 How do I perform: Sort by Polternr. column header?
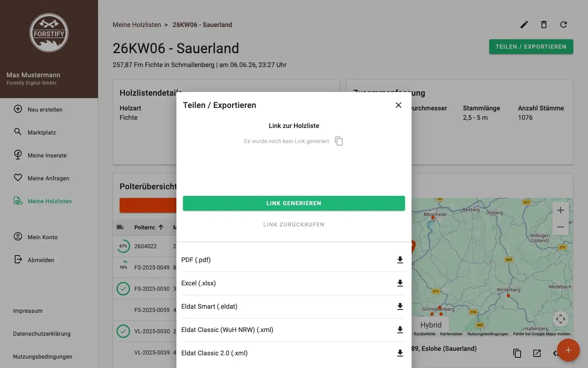pyautogui.click(x=149, y=227)
